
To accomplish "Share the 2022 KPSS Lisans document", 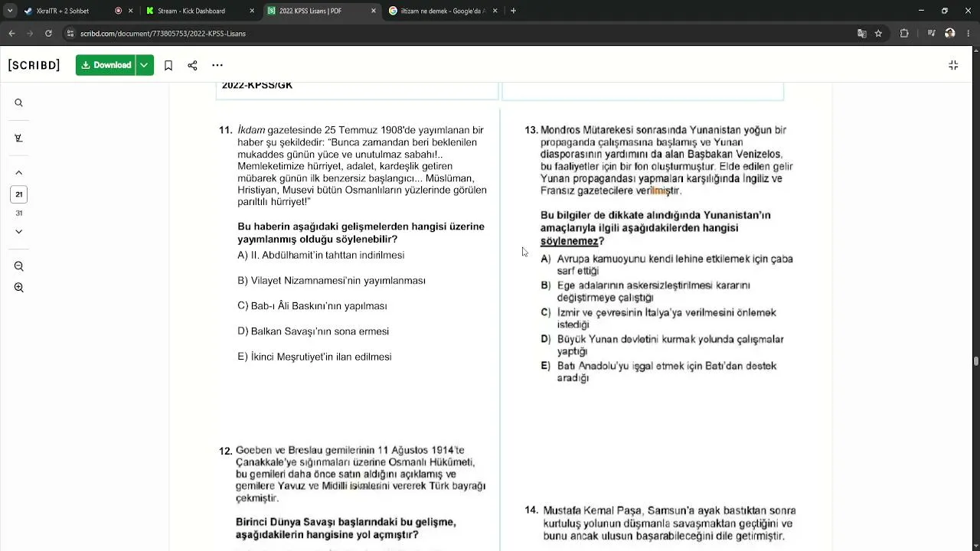I will tap(192, 65).
